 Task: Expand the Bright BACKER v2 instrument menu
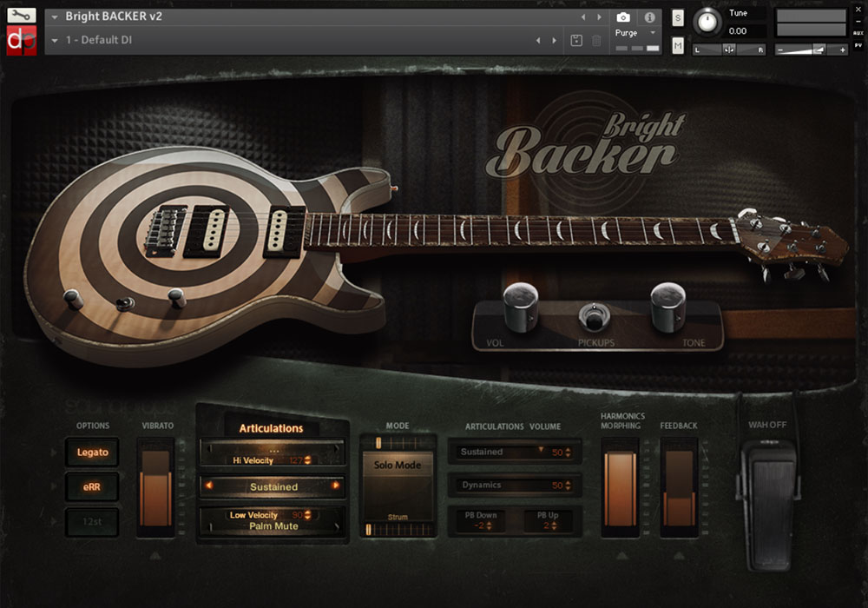pyautogui.click(x=54, y=17)
